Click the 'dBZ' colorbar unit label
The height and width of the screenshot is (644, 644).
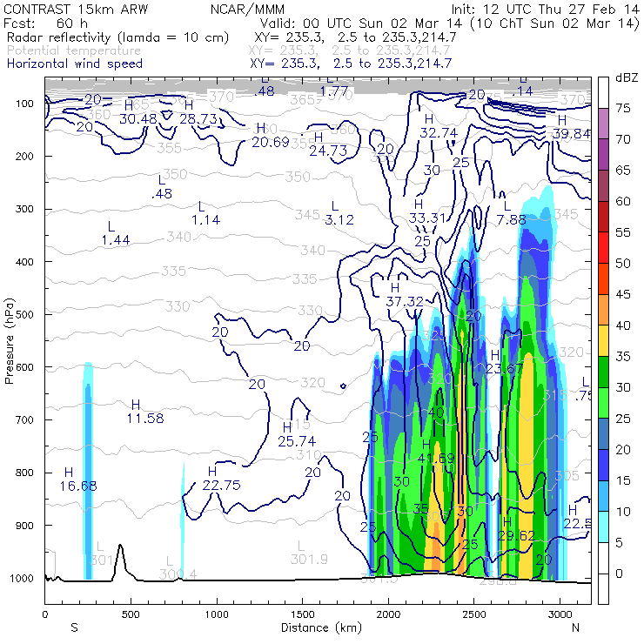(627, 77)
